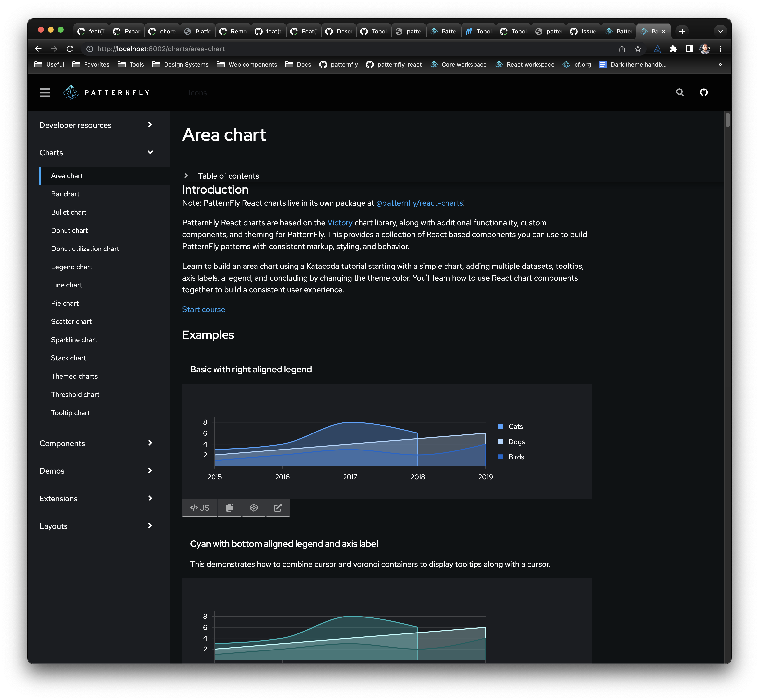Toggle Cats series in chart legend
This screenshot has width=759, height=700.
point(515,427)
